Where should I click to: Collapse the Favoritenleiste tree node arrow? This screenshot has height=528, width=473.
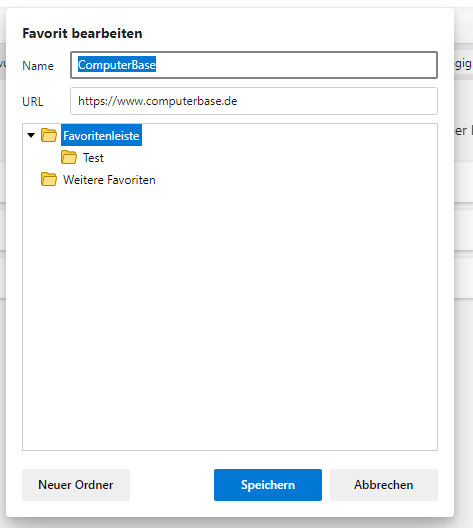[31, 135]
